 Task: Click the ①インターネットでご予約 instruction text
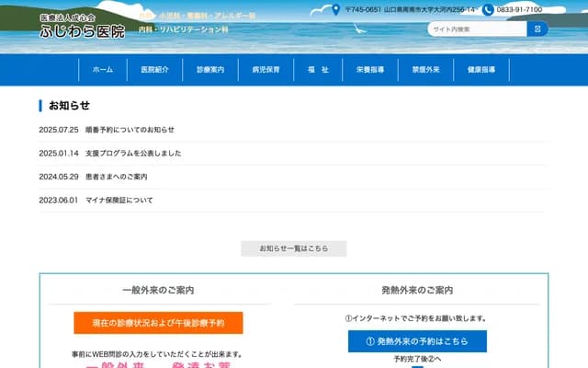click(x=416, y=318)
